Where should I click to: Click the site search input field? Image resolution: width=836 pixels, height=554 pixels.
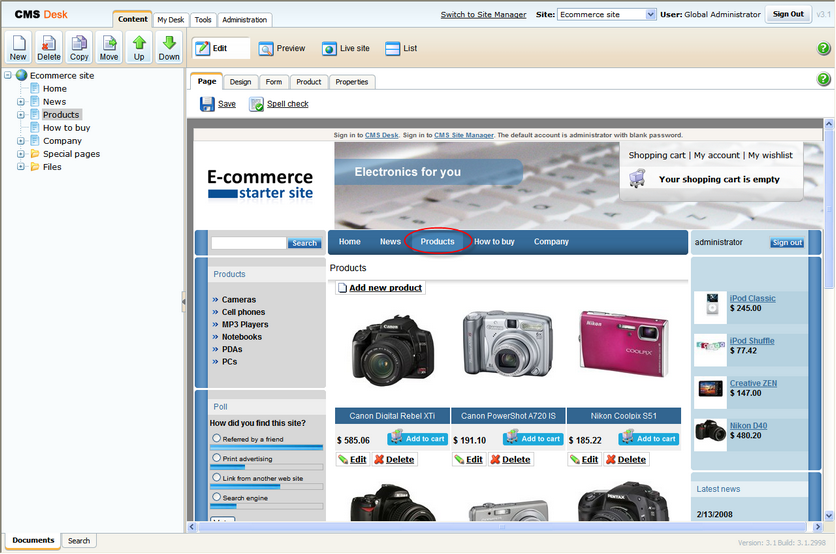coord(248,243)
